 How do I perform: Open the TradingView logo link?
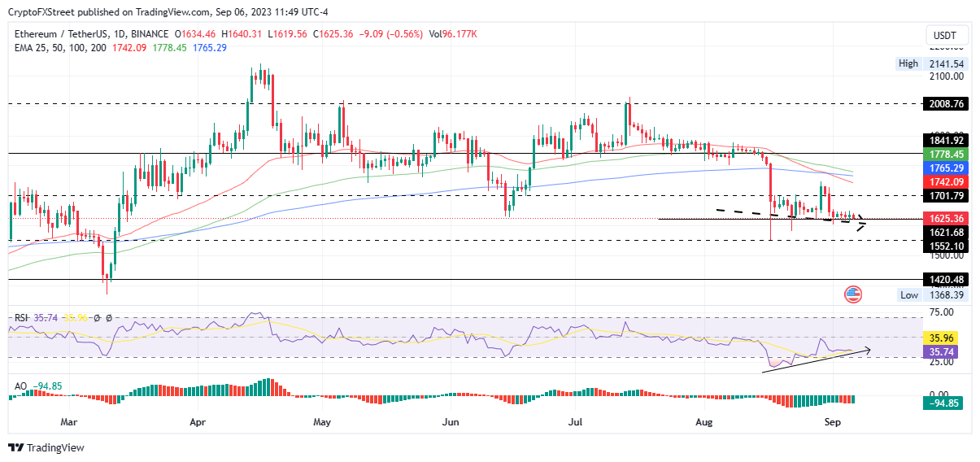(46, 447)
